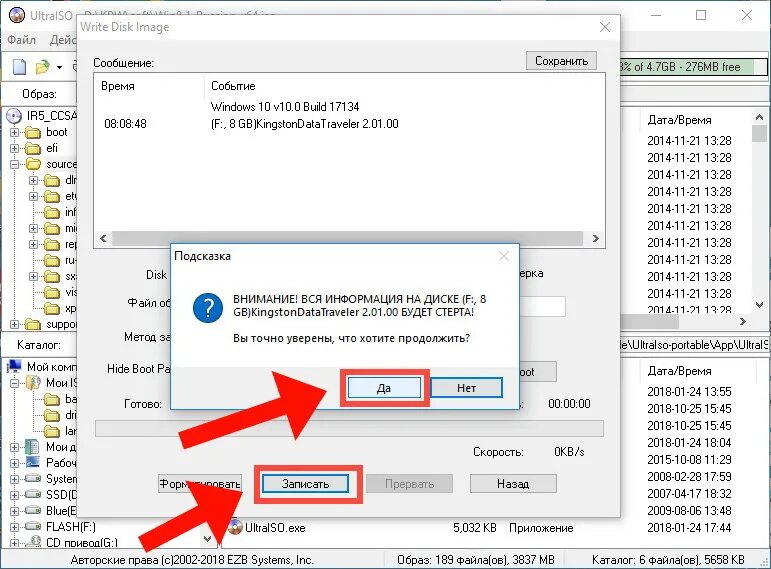This screenshot has width=771, height=569.
Task: Click the Записать button
Action: click(x=305, y=483)
